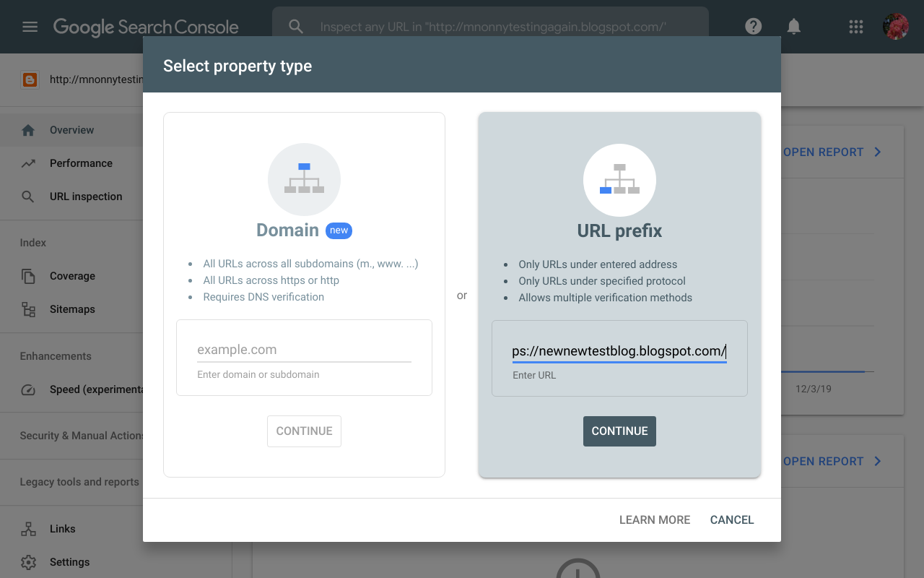This screenshot has height=578, width=924.
Task: Click the Coverage pages icon
Action: click(x=28, y=276)
